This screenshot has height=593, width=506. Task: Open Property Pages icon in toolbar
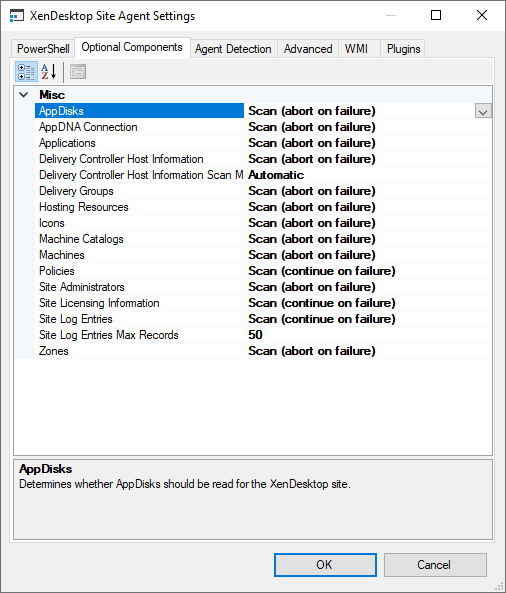(x=78, y=71)
